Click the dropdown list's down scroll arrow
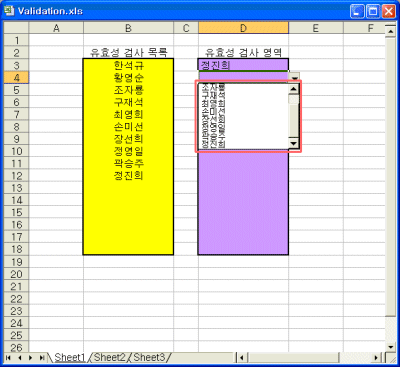The width and height of the screenshot is (400, 367). click(x=294, y=144)
